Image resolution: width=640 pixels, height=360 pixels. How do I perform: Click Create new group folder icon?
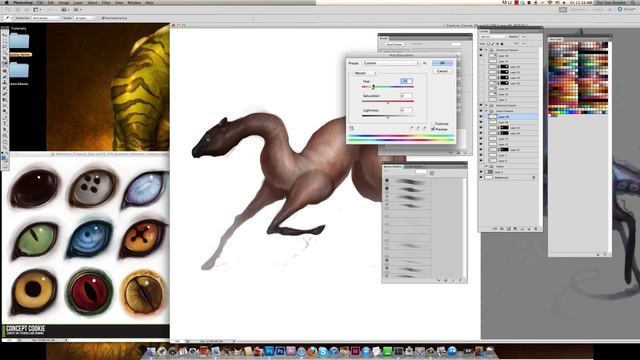click(x=522, y=229)
